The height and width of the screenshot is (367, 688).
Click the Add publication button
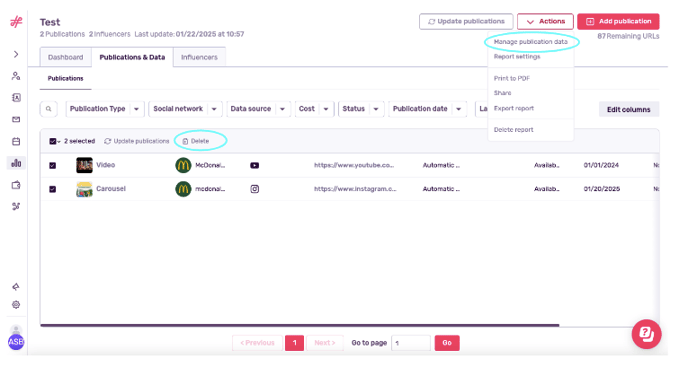(x=618, y=22)
